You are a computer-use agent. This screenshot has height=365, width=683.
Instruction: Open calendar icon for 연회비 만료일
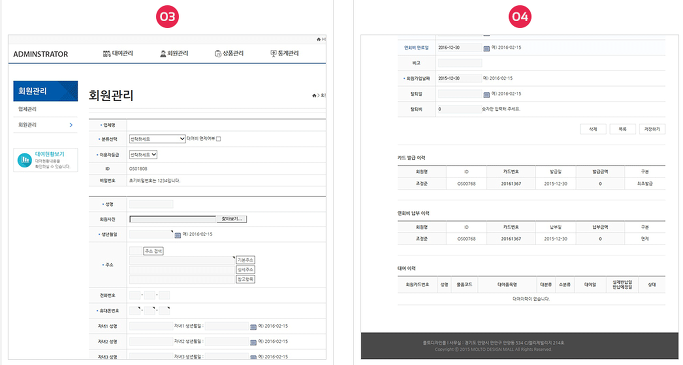click(x=487, y=48)
